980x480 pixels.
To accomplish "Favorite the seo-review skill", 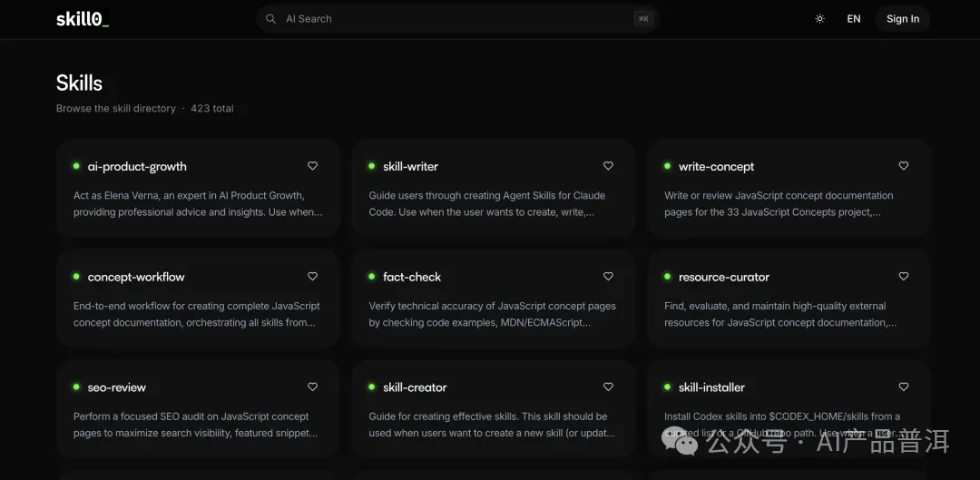I will pyautogui.click(x=312, y=387).
